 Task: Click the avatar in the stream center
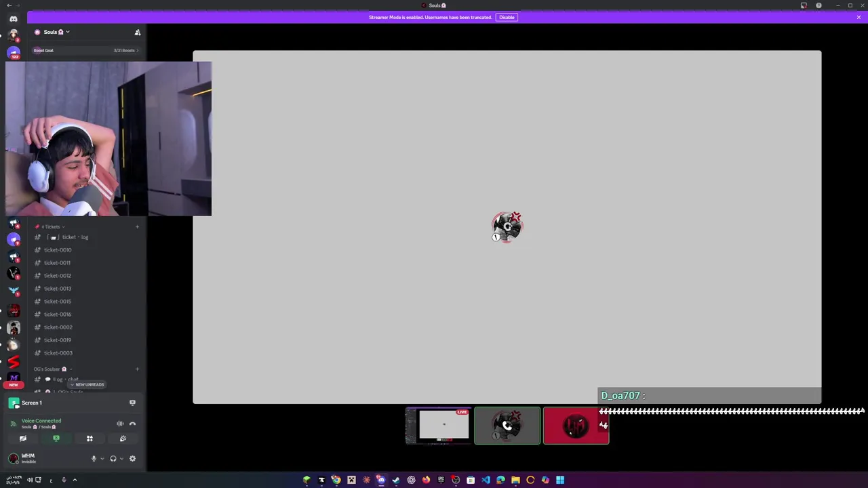507,227
